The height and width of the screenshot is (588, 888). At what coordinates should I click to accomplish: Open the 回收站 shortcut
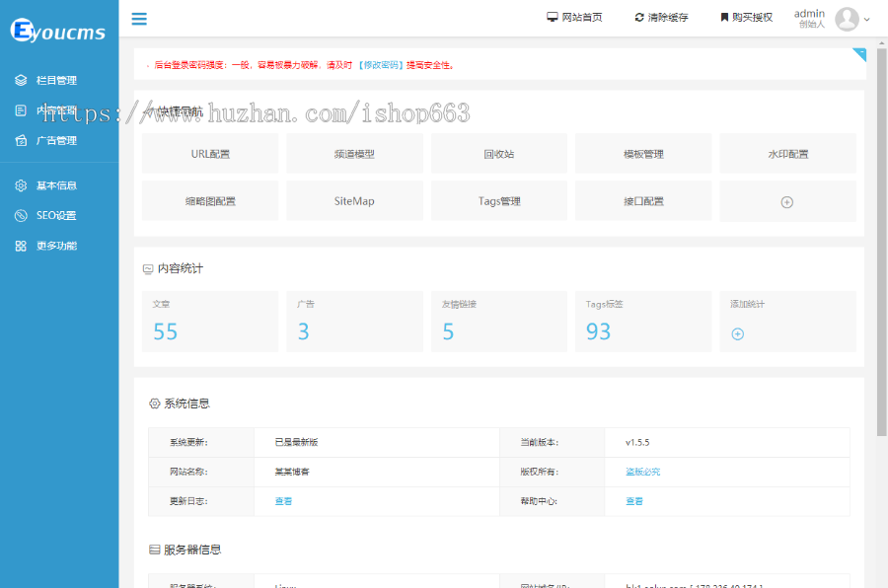(x=499, y=154)
